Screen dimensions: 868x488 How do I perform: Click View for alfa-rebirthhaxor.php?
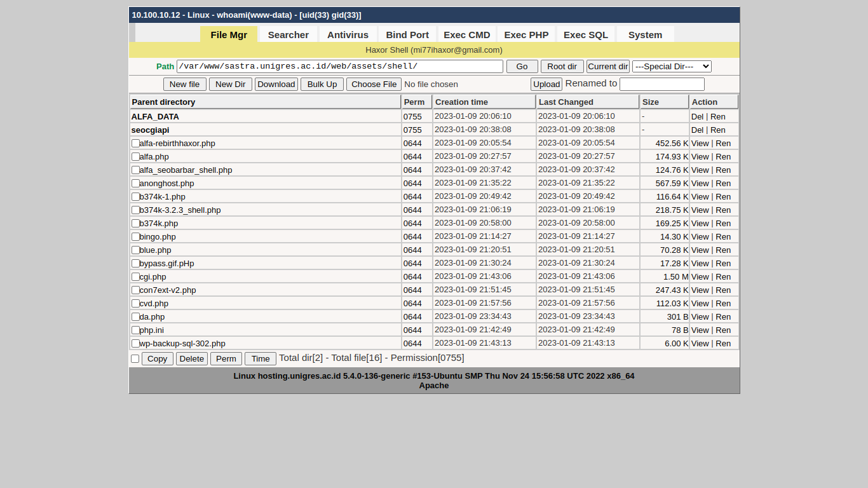click(x=700, y=144)
